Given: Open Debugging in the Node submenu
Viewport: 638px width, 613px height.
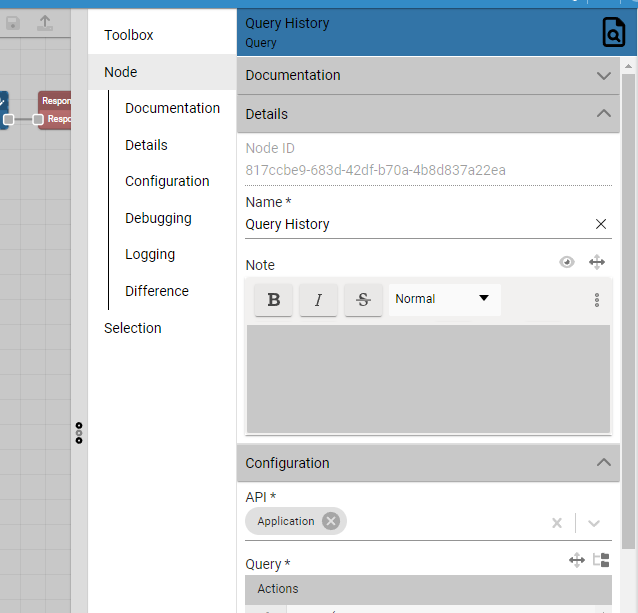Looking at the screenshot, I should pos(158,218).
